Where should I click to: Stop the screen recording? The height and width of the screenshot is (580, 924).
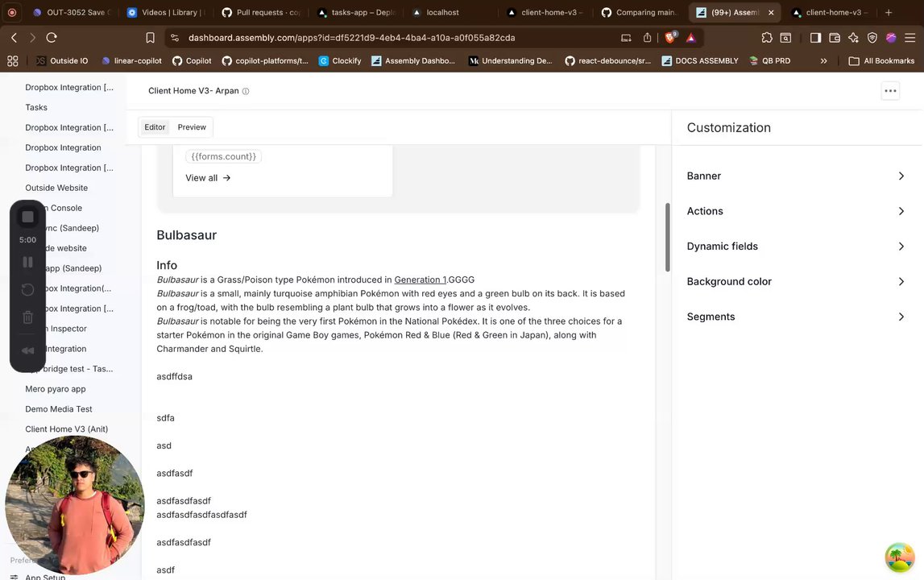tap(27, 217)
